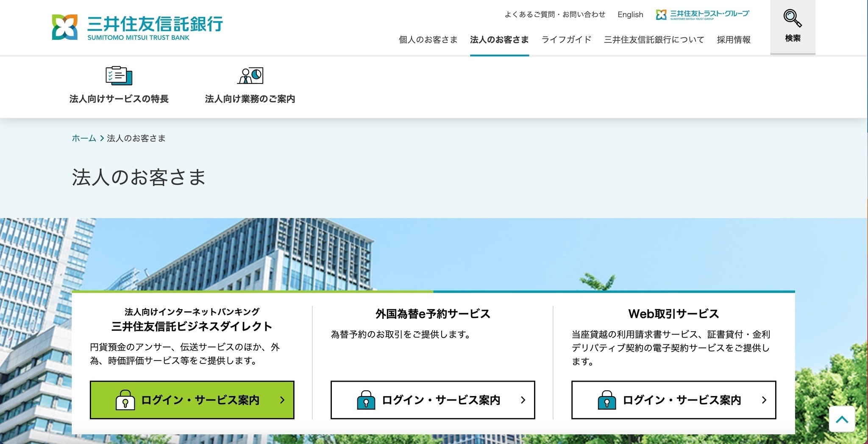
Task: Open 採用情報 from top navigation
Action: coord(733,39)
